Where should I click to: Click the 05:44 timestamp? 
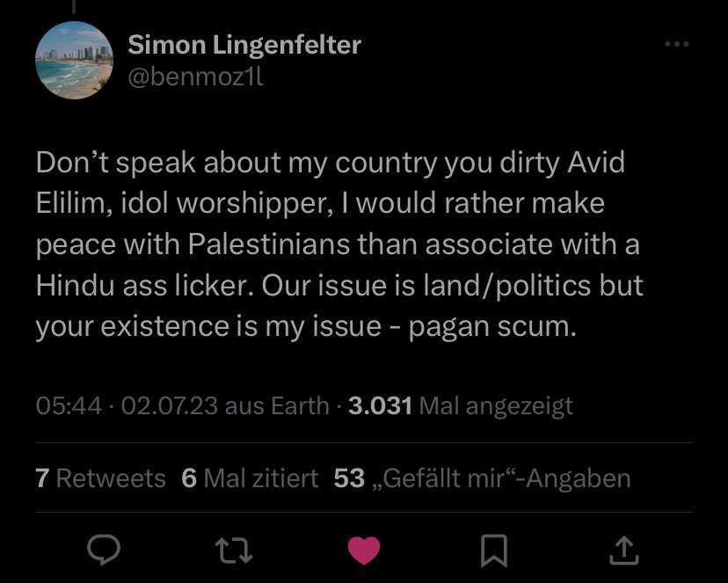click(x=69, y=405)
